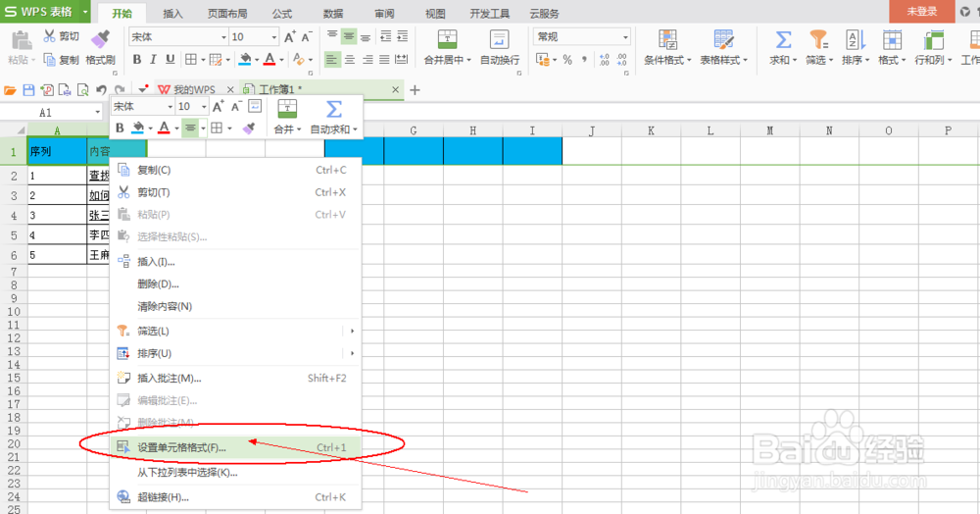980x514 pixels.
Task: Toggle left horizontal alignment in ribbon
Action: click(332, 60)
